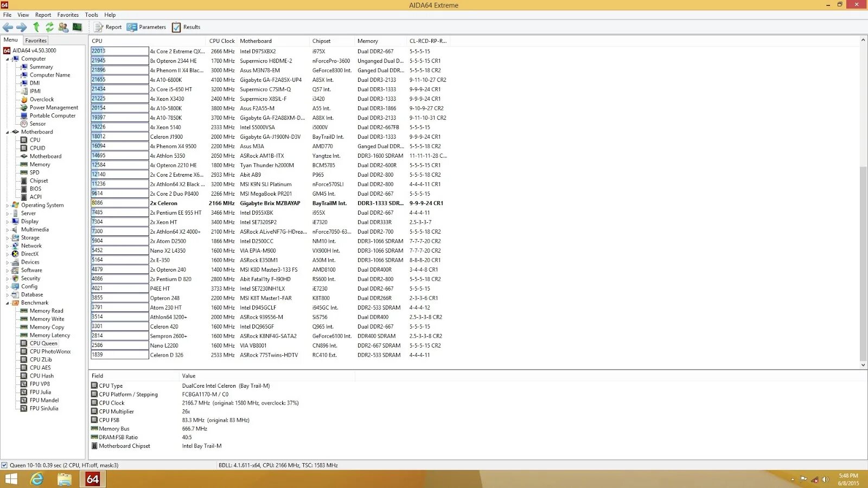Select the ACPI item in the tree

(35, 197)
